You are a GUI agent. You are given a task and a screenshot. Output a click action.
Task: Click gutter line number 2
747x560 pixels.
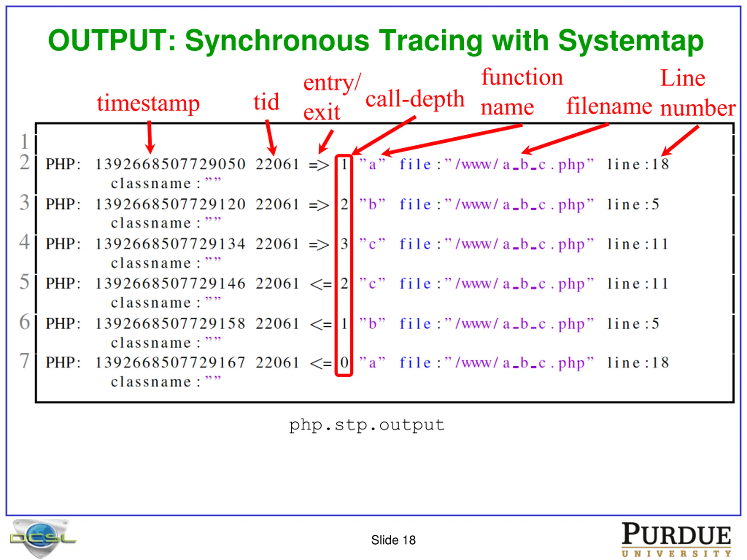tap(24, 162)
